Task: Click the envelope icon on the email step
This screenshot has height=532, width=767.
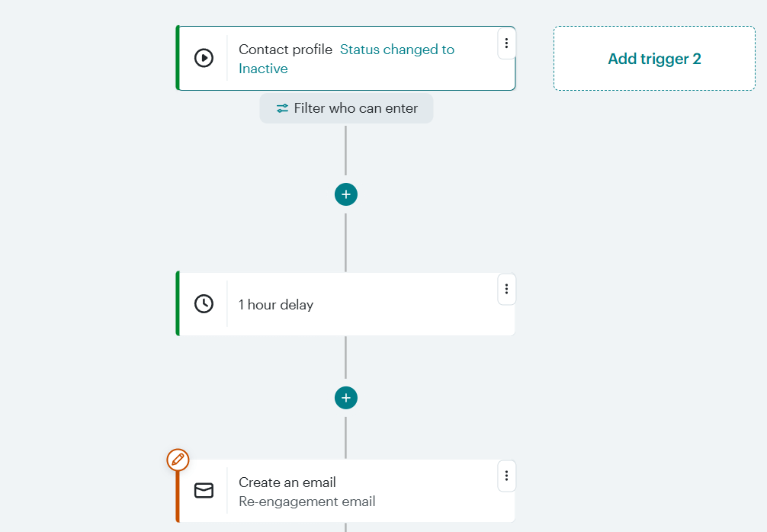Action: [204, 491]
